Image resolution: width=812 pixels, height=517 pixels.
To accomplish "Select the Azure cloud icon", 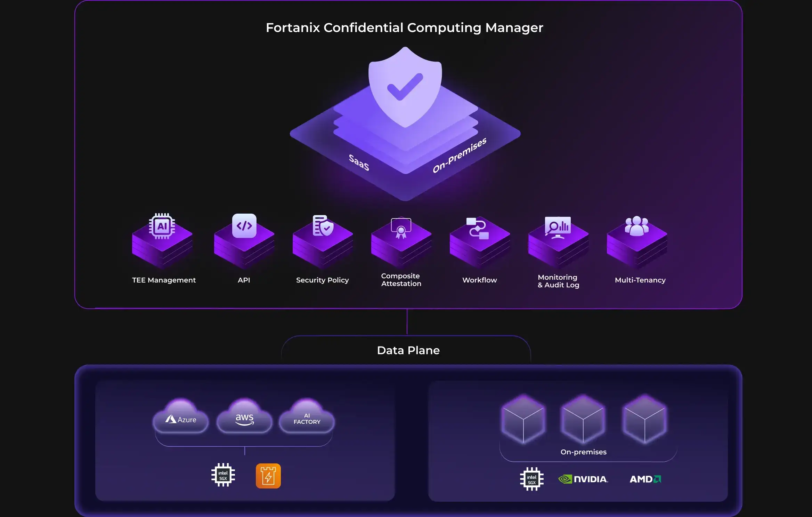I will pos(181,419).
